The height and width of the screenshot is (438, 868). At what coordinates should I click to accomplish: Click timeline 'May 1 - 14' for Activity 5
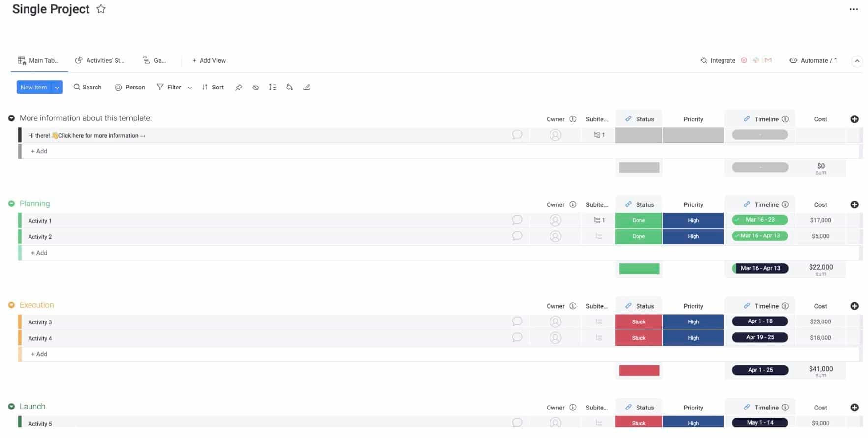[760, 422]
